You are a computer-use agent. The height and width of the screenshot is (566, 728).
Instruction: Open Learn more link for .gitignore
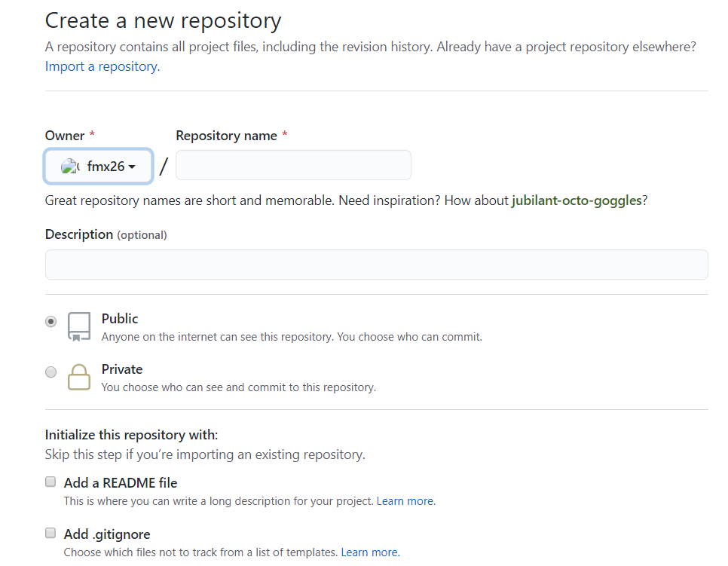[x=371, y=552]
